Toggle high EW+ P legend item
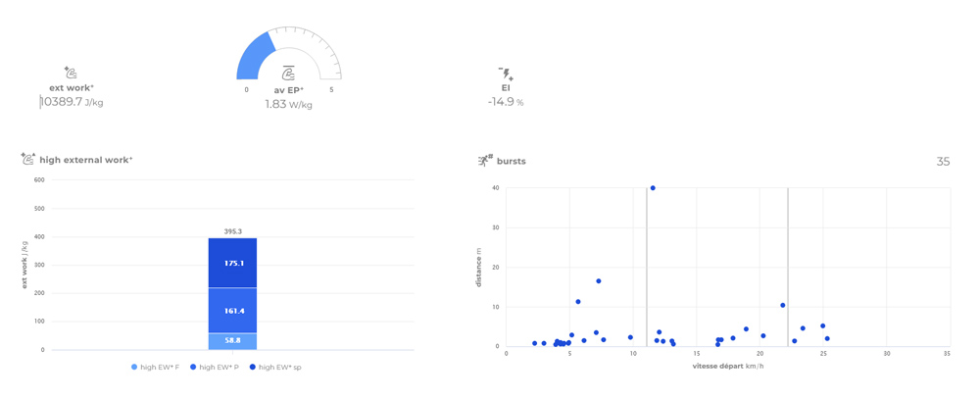 pos(215,367)
